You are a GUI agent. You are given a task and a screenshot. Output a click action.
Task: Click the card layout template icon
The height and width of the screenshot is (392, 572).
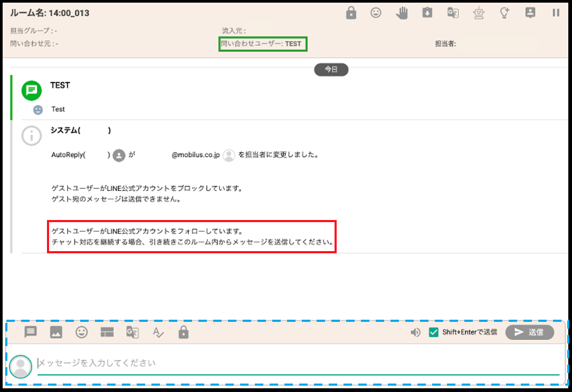point(107,332)
